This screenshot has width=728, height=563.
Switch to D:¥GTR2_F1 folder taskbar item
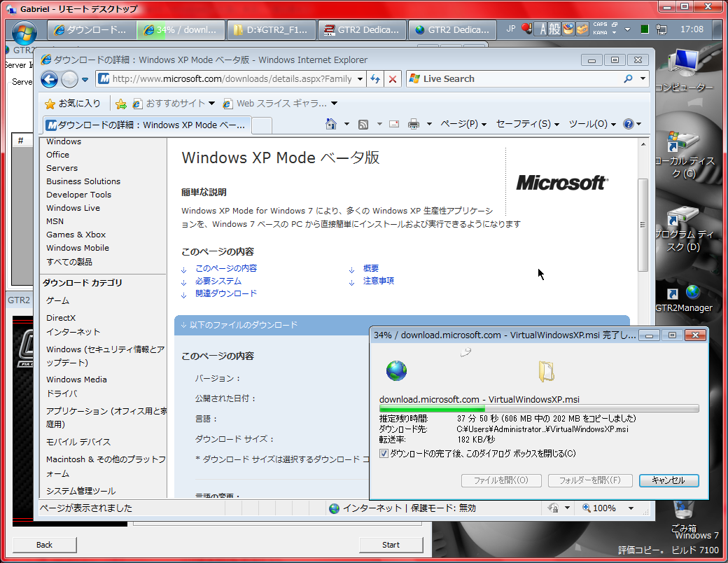pyautogui.click(x=271, y=29)
